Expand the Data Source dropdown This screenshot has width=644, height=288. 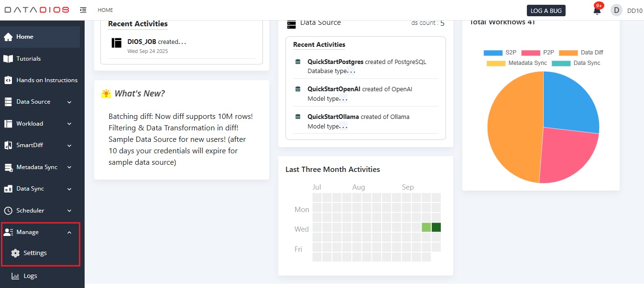69,101
